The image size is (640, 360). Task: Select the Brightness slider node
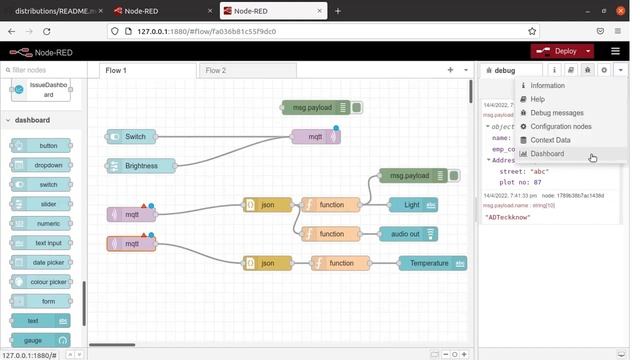pyautogui.click(x=141, y=166)
